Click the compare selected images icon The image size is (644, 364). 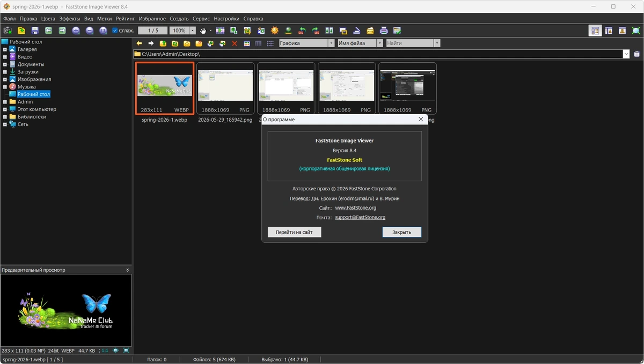click(x=329, y=31)
